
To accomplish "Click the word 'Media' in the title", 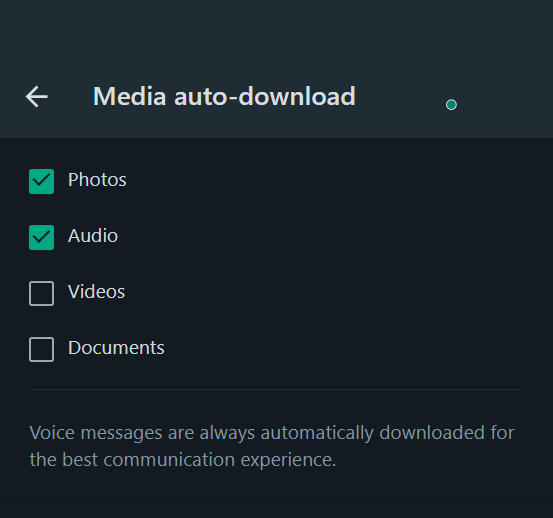I will click(129, 96).
